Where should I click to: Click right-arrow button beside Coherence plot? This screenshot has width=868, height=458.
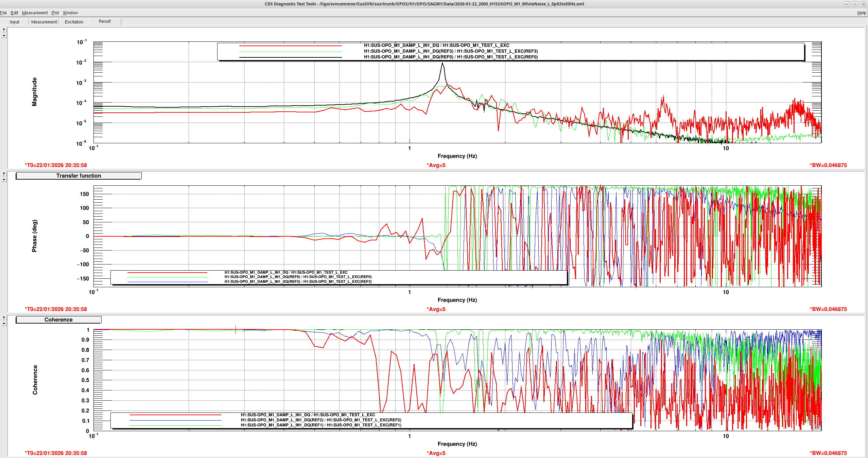(4, 317)
